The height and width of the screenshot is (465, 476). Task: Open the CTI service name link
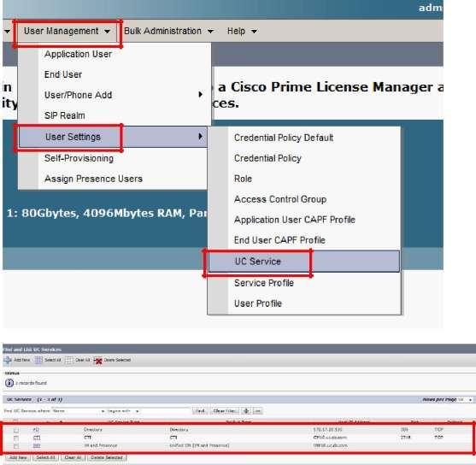(37, 438)
